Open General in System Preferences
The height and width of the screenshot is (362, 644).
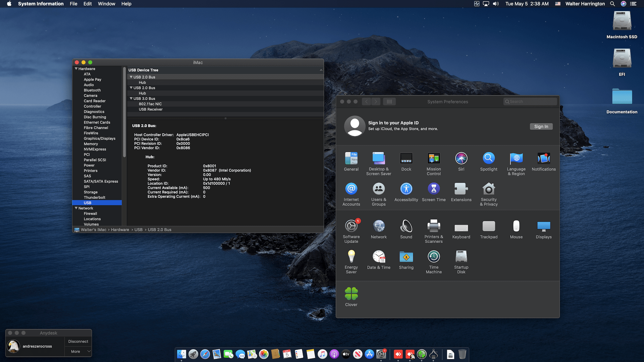[351, 161]
